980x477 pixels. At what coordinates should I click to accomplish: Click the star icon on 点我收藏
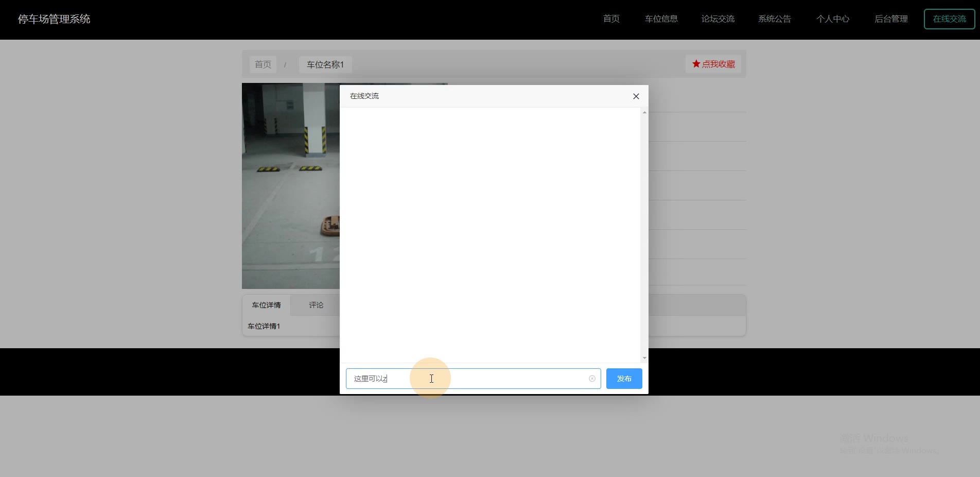click(696, 64)
